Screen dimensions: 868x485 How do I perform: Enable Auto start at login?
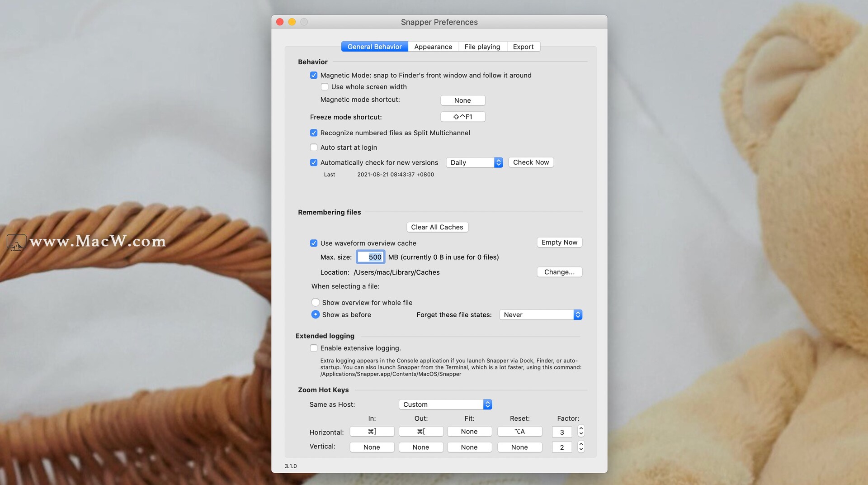click(x=314, y=147)
